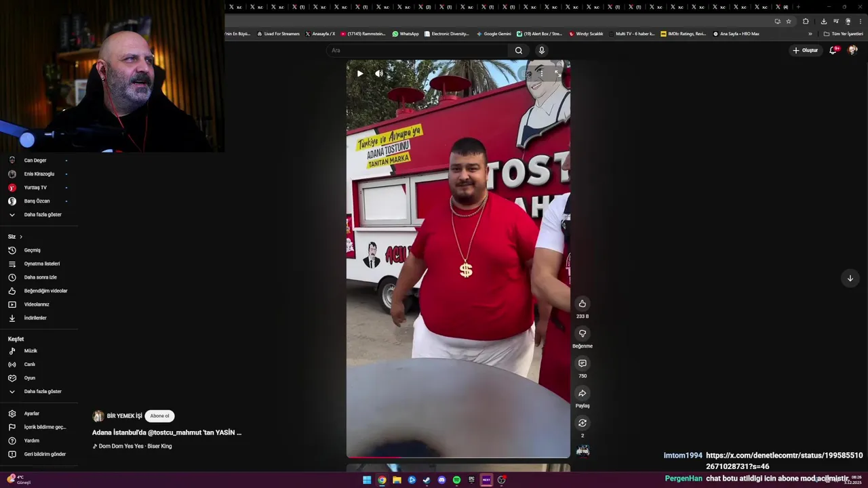
Task: Open File Explorer from the taskbar
Action: (x=397, y=480)
